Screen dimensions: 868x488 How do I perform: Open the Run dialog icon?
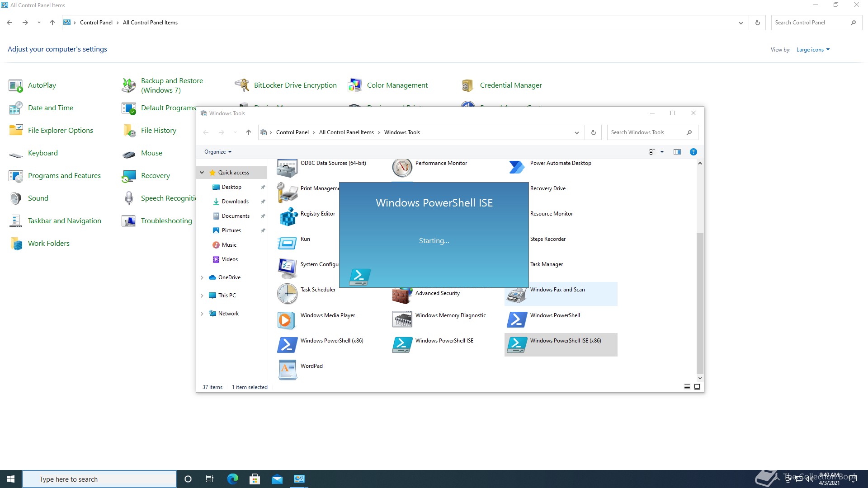[x=287, y=243]
